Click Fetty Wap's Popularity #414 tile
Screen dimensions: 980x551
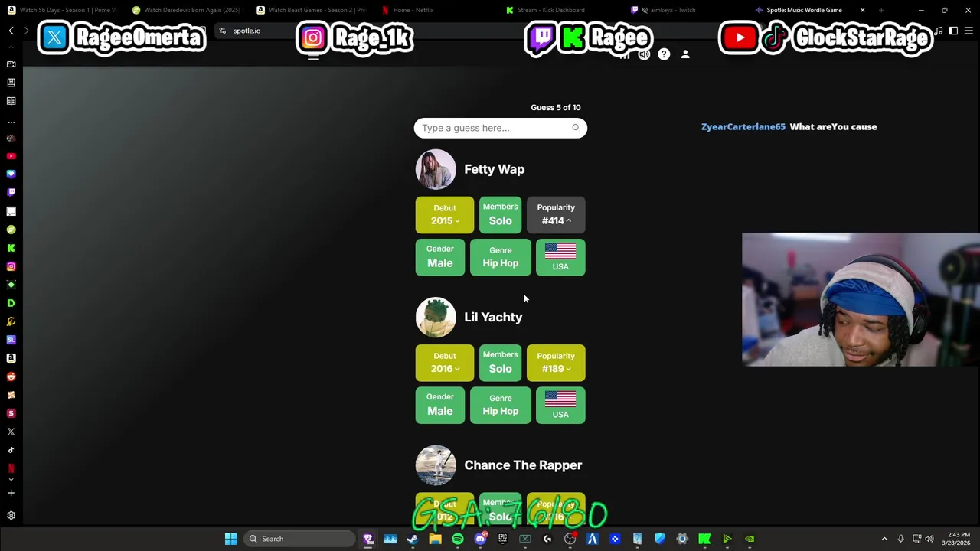(x=556, y=214)
